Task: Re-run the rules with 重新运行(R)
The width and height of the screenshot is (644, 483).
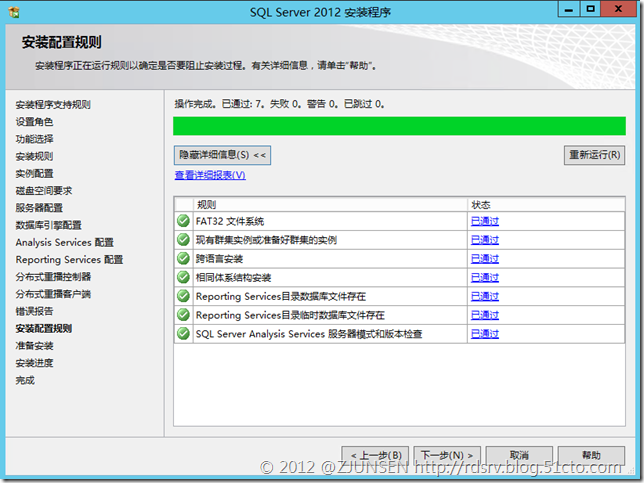Action: pyautogui.click(x=594, y=155)
